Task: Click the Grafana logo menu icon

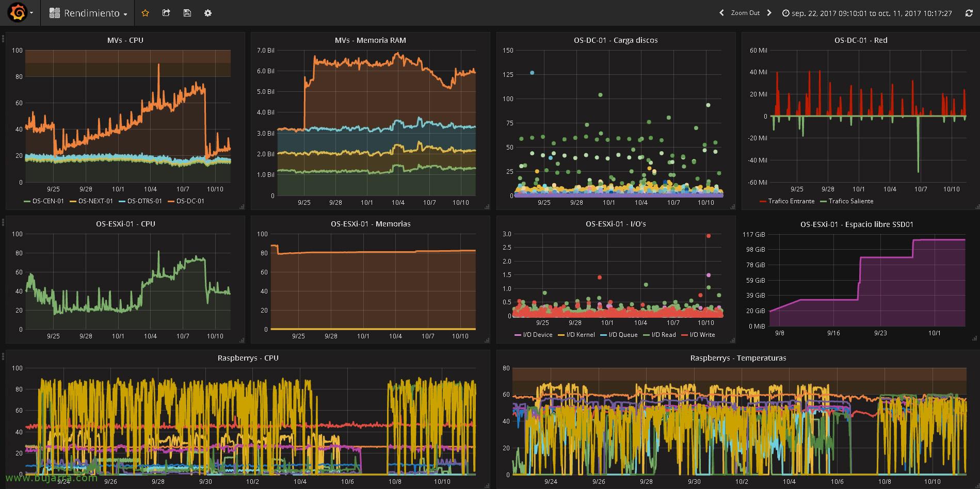Action: point(18,13)
